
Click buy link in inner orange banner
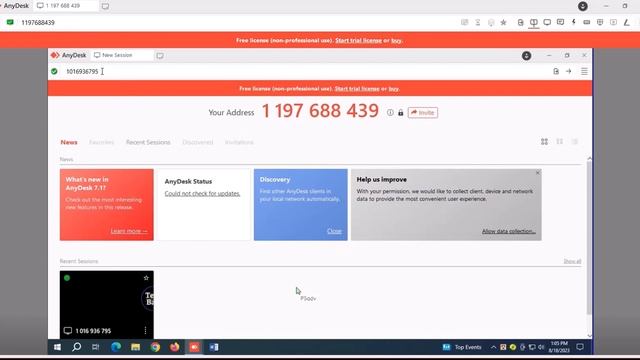[x=393, y=89]
